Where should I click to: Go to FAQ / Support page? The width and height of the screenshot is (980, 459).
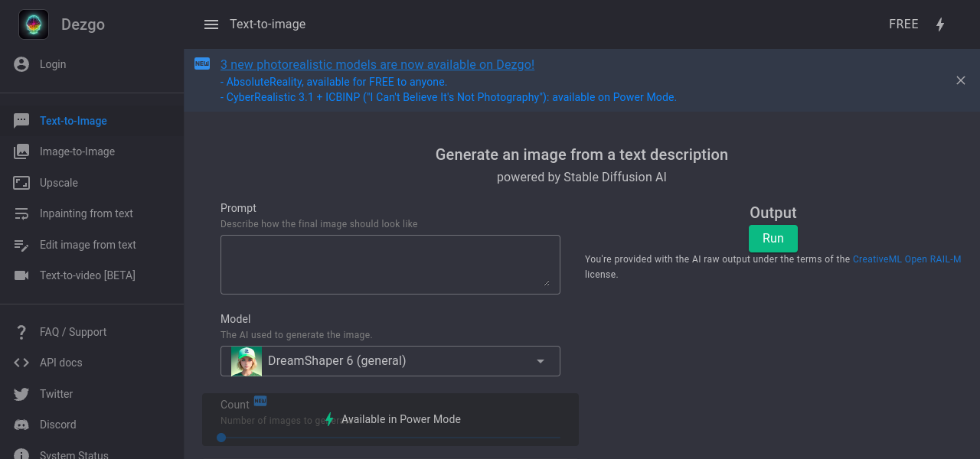click(73, 332)
